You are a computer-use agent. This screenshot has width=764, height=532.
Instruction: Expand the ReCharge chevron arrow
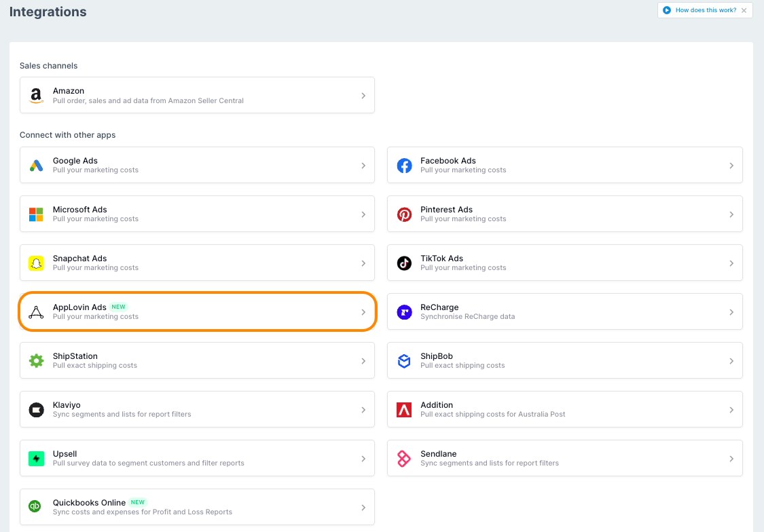(x=731, y=312)
